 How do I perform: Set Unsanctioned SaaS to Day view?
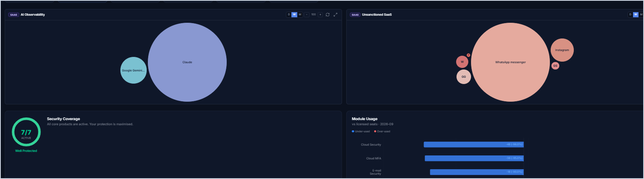[630, 15]
